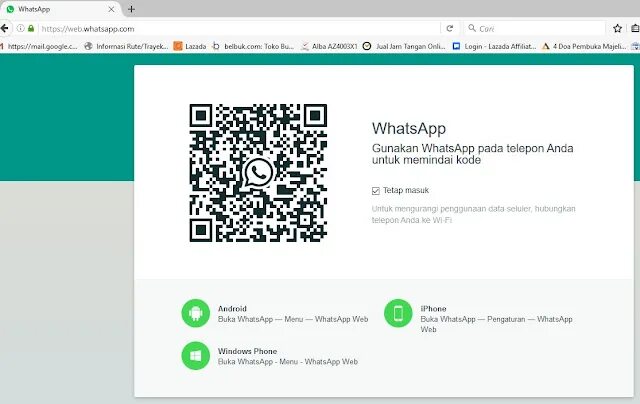Open the Alba AZ4003X1 bookmark
Image resolution: width=640 pixels, height=404 pixels.
click(x=329, y=47)
